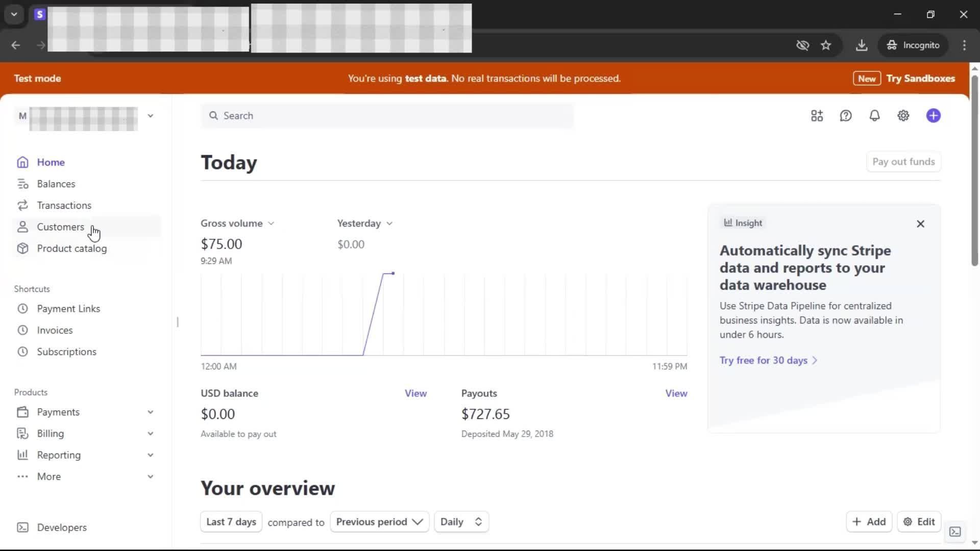Expand the Payments product section

[150, 412]
